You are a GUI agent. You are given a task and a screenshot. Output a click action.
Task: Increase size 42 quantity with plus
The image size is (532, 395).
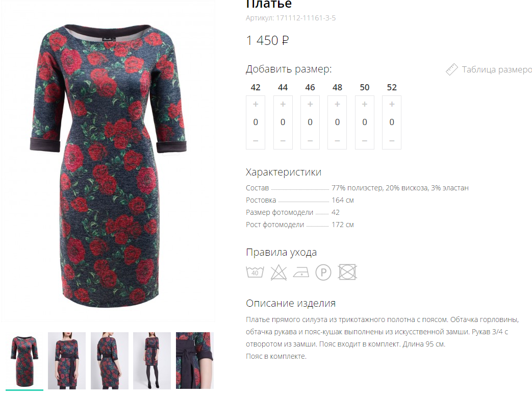tap(256, 104)
